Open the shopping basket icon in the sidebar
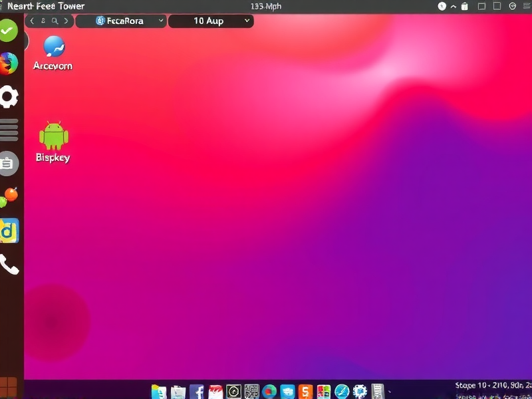This screenshot has width=532, height=399. point(9,163)
